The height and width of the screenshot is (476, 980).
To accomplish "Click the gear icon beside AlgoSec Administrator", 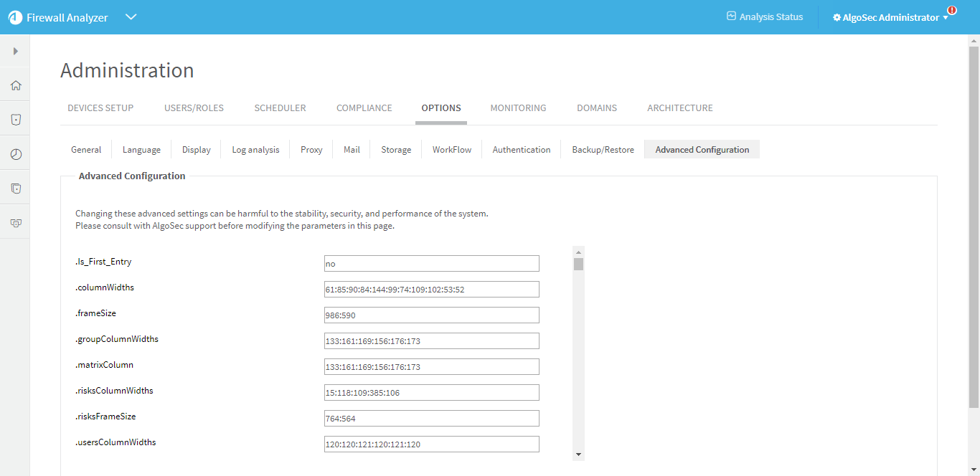I will click(837, 17).
